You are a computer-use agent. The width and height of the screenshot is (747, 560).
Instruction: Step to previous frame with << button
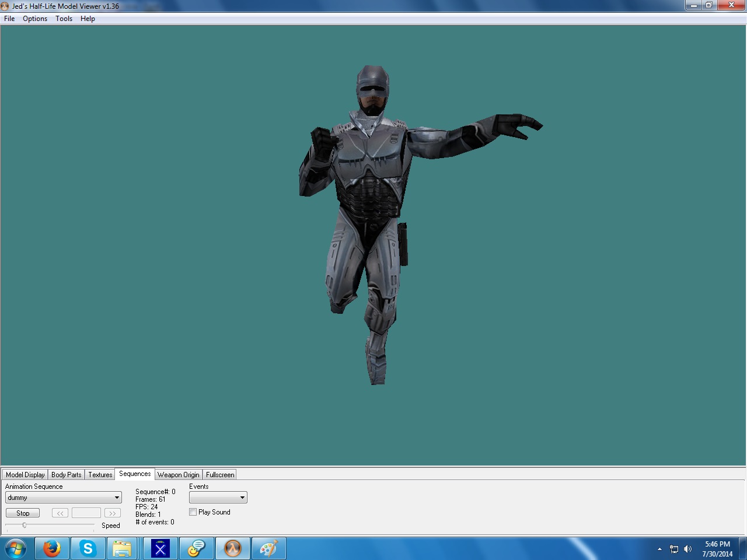point(60,513)
